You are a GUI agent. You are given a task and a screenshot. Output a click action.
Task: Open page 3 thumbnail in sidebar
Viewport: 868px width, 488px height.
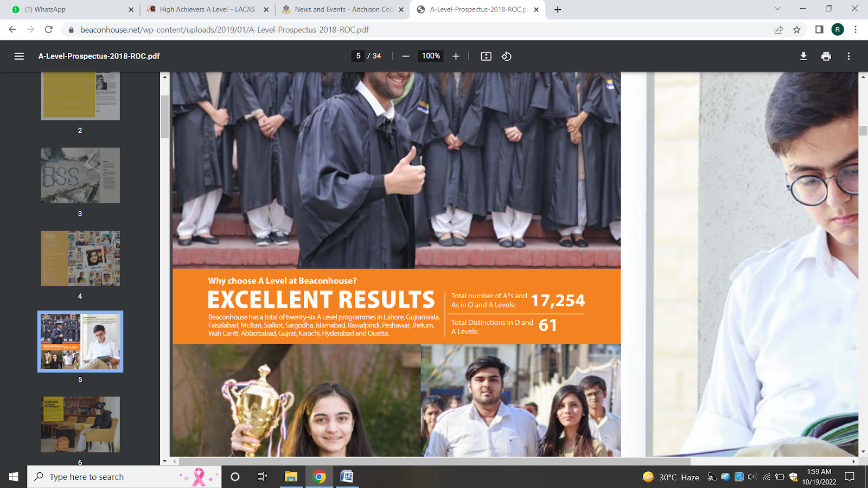point(80,176)
